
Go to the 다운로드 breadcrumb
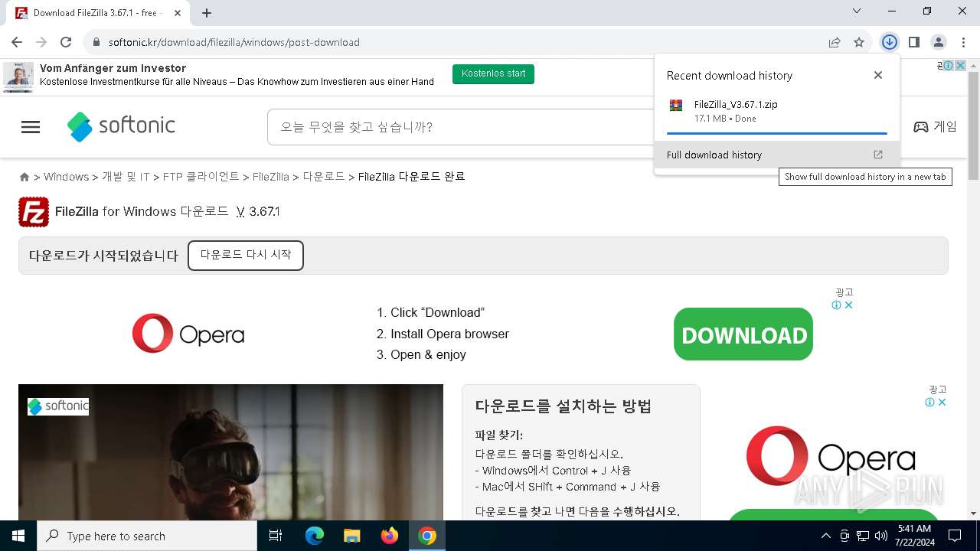pyautogui.click(x=324, y=177)
